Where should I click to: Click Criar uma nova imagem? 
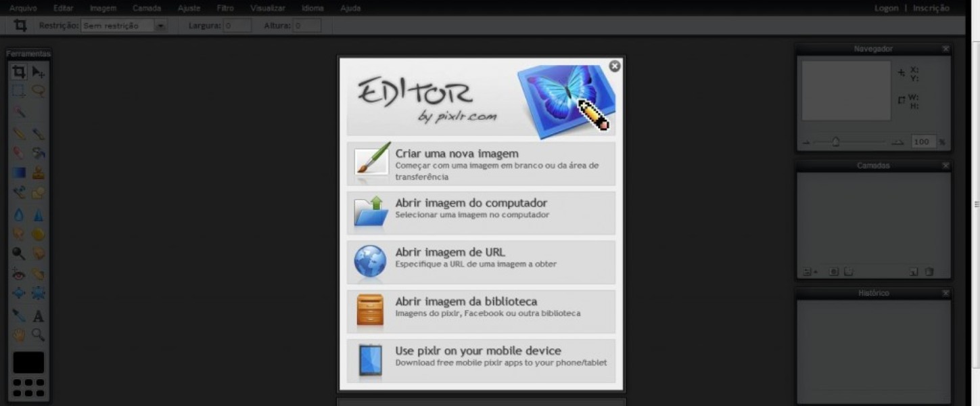[481, 164]
